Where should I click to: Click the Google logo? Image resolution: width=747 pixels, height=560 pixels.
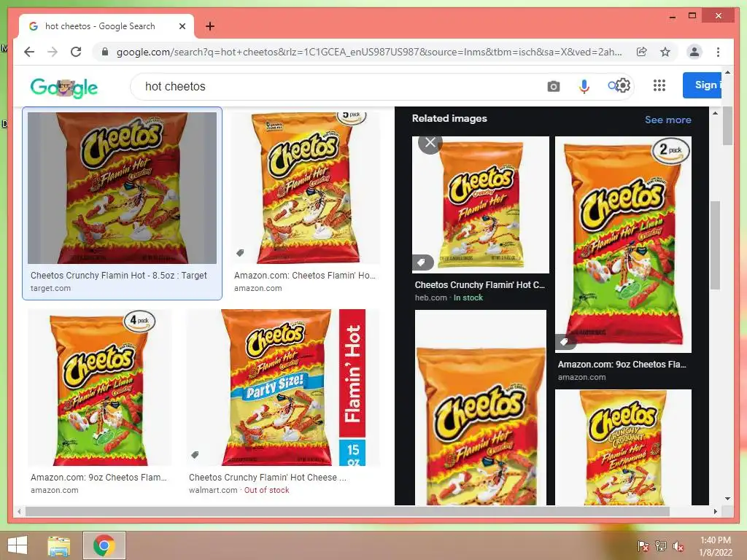click(x=64, y=87)
